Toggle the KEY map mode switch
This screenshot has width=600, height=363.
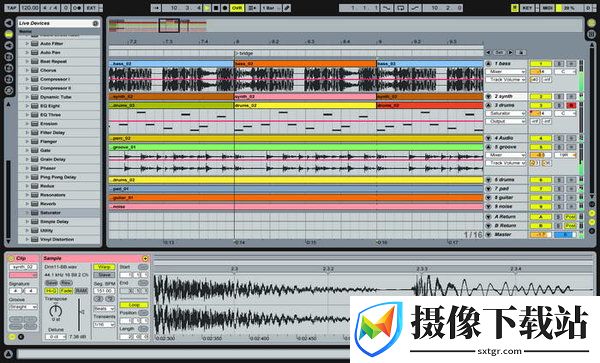pos(527,8)
